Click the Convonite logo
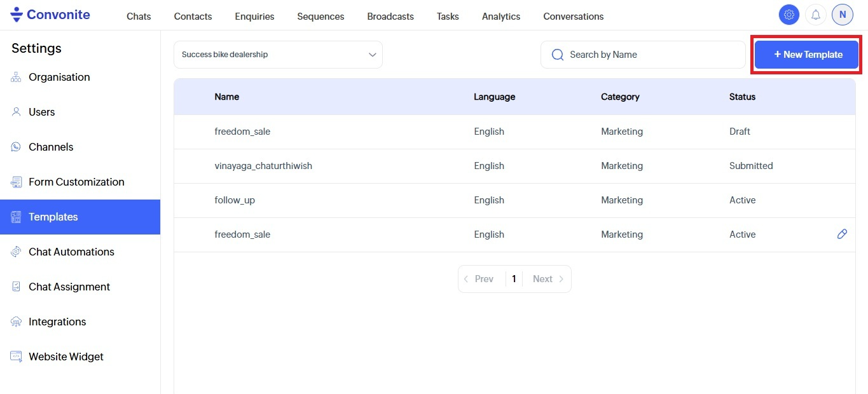Viewport: 868px width, 394px height. pos(51,15)
